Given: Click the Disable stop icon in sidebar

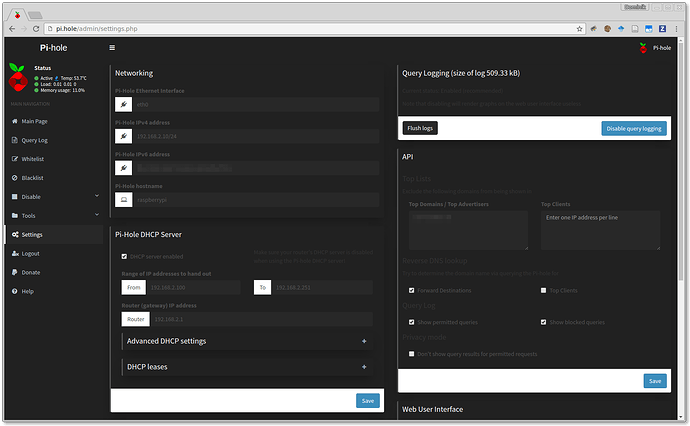Looking at the screenshot, I should (15, 197).
